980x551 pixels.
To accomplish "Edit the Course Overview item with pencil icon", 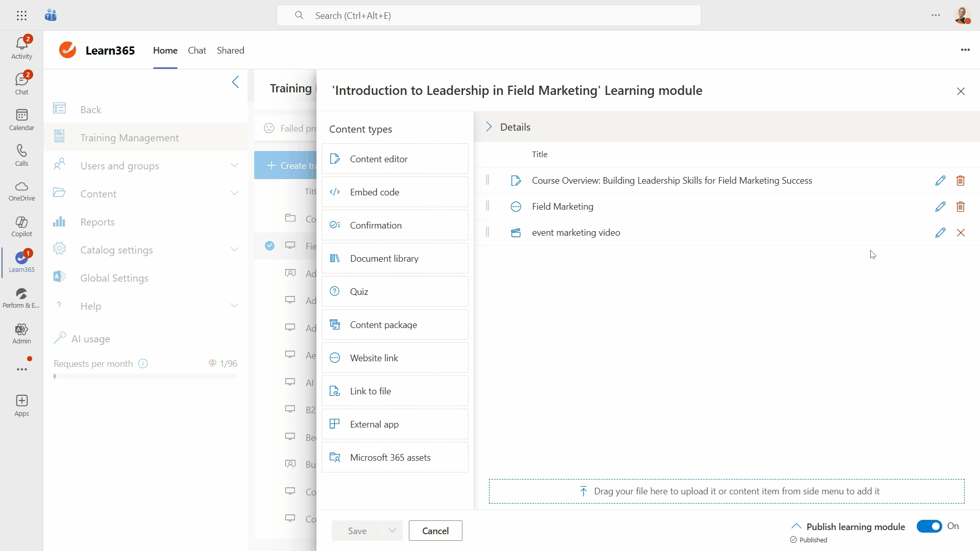I will pos(940,181).
